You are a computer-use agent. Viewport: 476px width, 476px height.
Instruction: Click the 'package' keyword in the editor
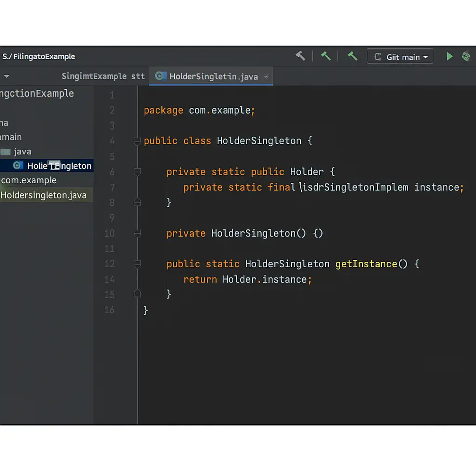[163, 111]
